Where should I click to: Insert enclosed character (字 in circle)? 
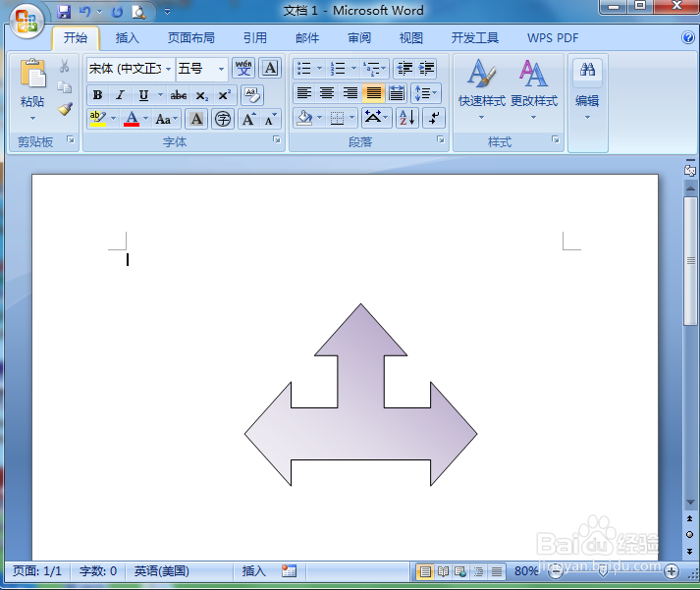click(223, 119)
